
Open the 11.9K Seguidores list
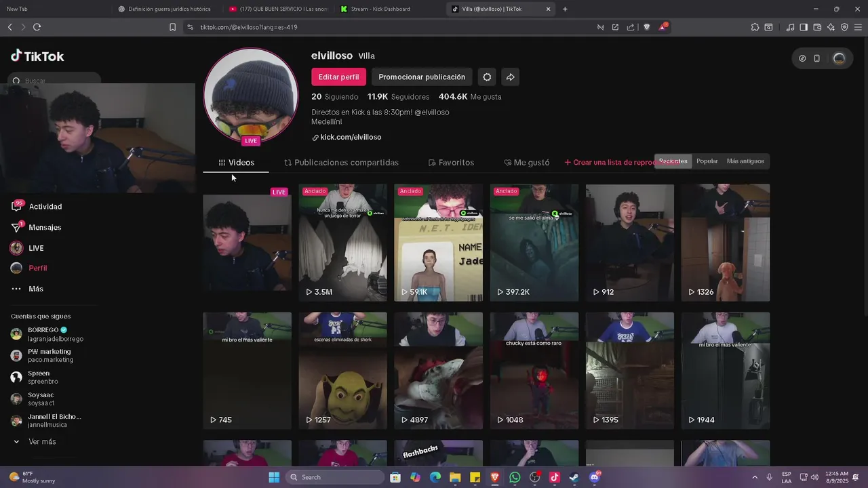[x=398, y=97]
